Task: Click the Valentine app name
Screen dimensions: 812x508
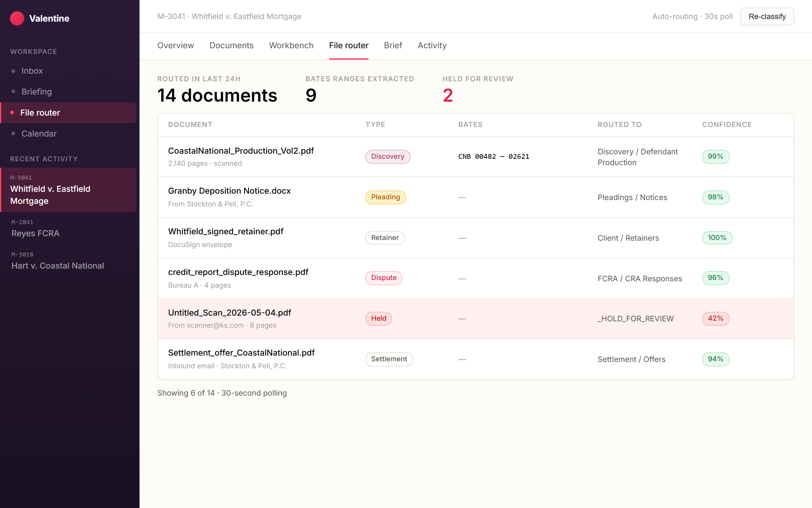Action: tap(49, 18)
